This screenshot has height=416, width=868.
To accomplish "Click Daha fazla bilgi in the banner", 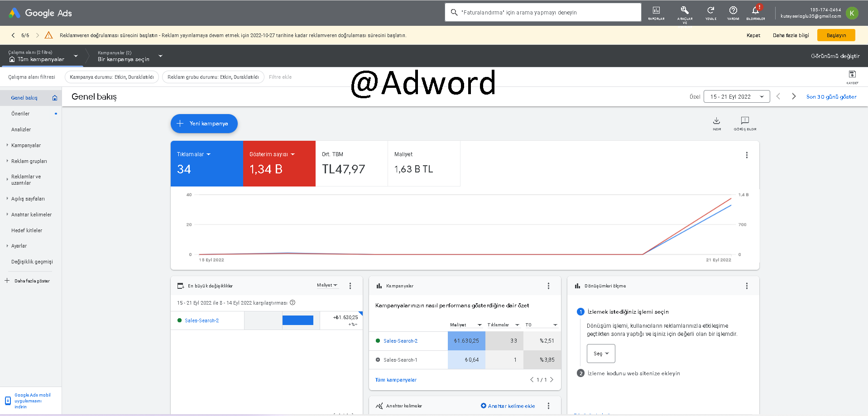I will 791,35.
